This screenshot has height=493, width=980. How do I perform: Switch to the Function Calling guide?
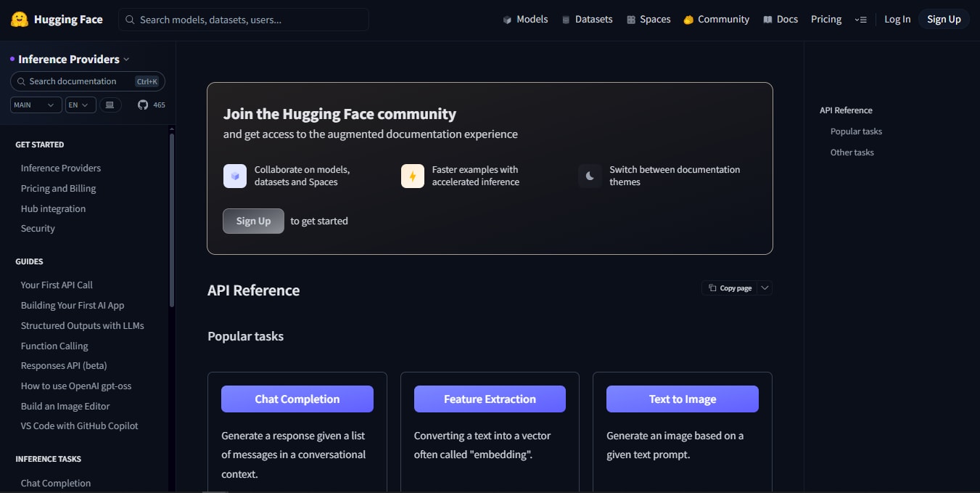click(x=54, y=346)
